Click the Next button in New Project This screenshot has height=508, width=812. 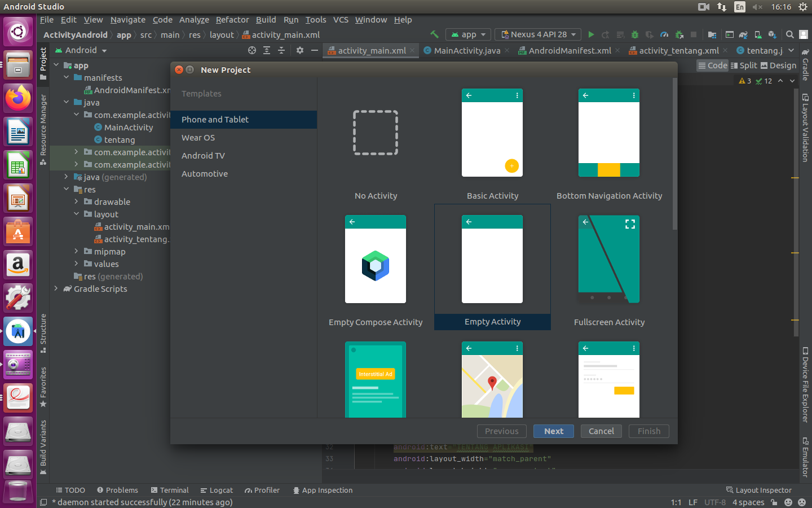point(553,431)
